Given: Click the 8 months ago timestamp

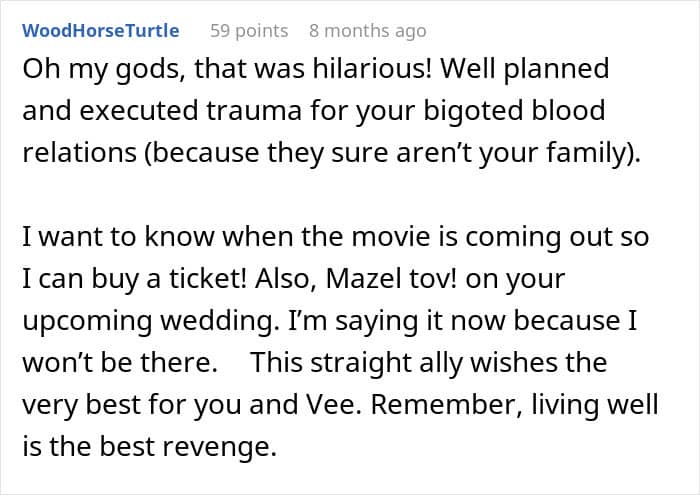Looking at the screenshot, I should 367,31.
